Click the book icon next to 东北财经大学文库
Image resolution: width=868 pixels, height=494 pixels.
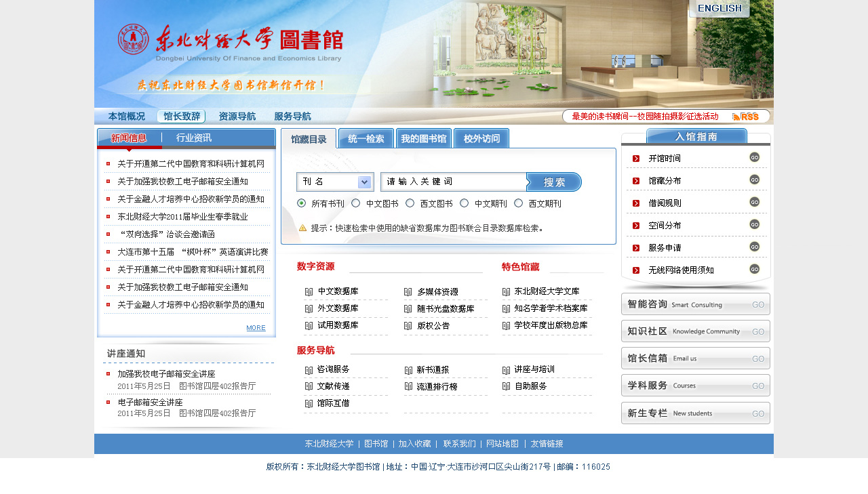[507, 292]
